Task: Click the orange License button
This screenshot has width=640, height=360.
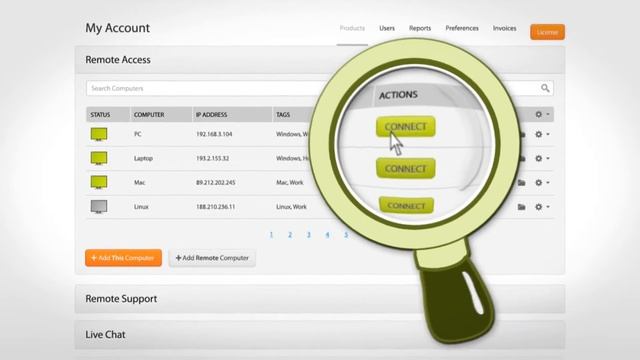Action: pos(547,32)
